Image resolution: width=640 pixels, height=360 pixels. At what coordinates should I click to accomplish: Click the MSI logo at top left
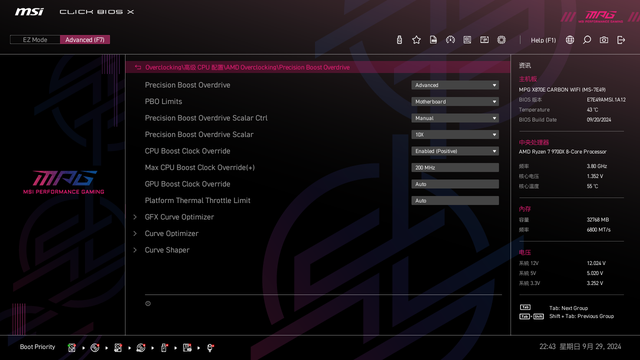coord(29,12)
